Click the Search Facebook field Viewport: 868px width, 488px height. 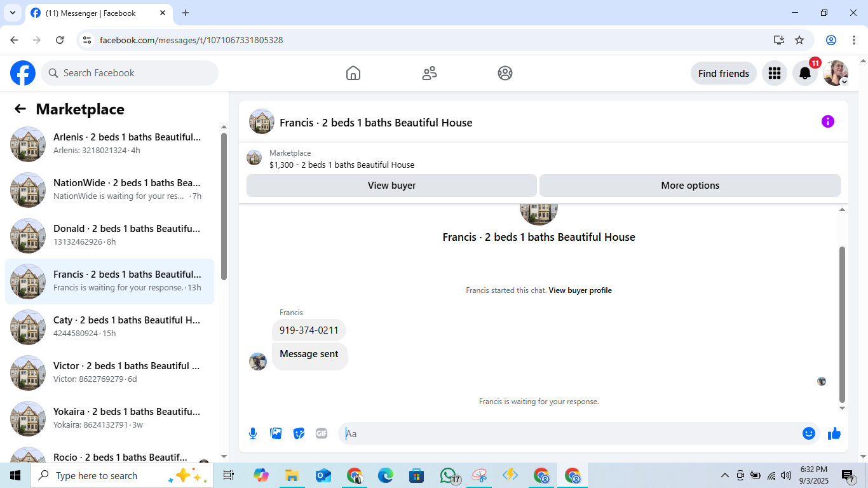tap(130, 73)
